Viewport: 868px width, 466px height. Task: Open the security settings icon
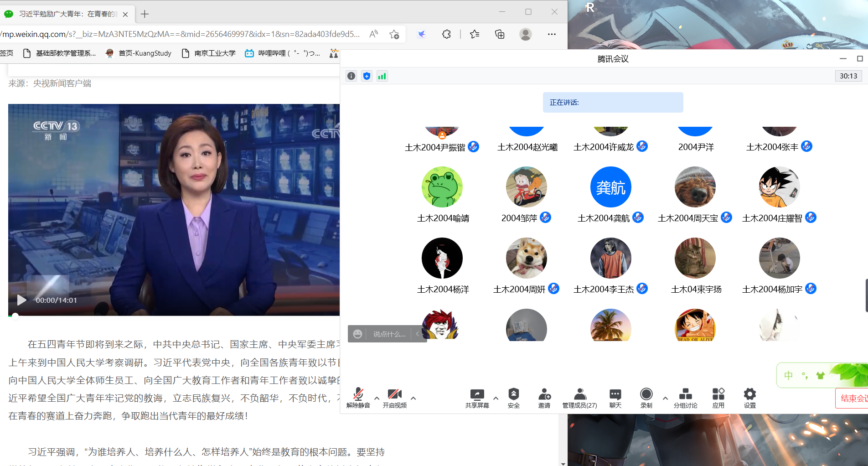tap(513, 394)
